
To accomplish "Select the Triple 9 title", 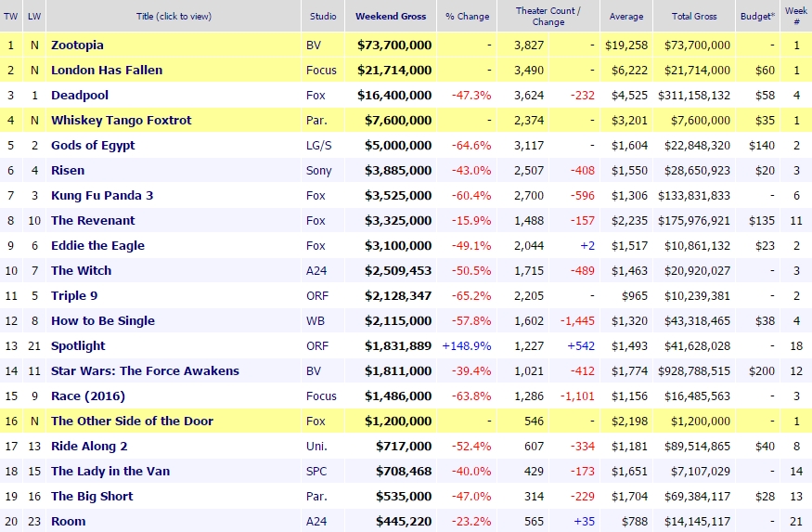I will point(74,296).
